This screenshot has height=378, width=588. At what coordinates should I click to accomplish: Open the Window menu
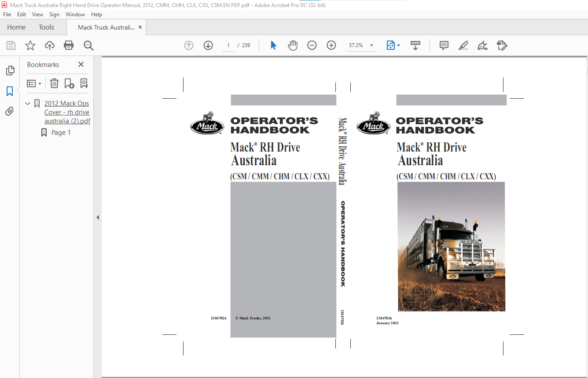(x=75, y=15)
